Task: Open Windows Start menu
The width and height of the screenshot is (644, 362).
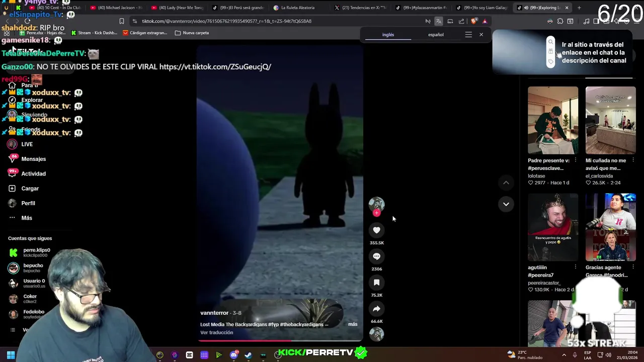Action: [x=11, y=355]
